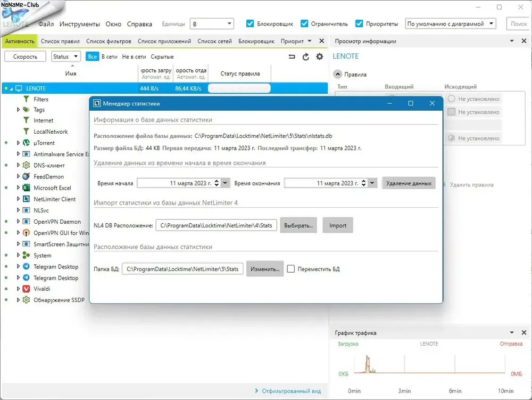Screen dimensions: 532x400
Task: Click the Tags icon in the tree
Action: point(26,110)
